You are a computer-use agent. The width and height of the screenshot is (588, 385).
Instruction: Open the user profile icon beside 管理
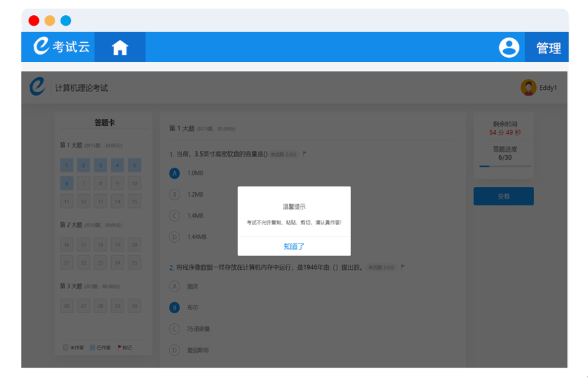508,47
